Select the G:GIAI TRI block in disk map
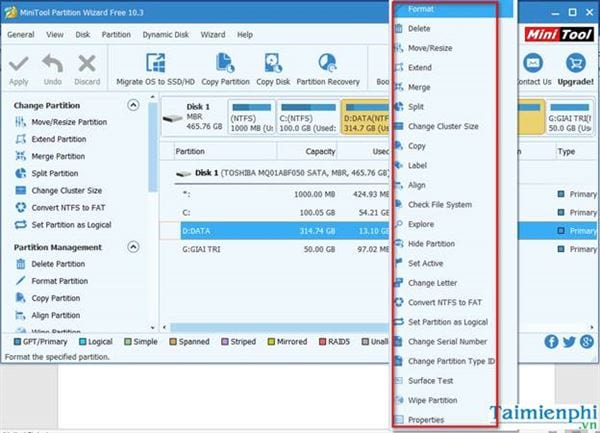 pos(570,117)
